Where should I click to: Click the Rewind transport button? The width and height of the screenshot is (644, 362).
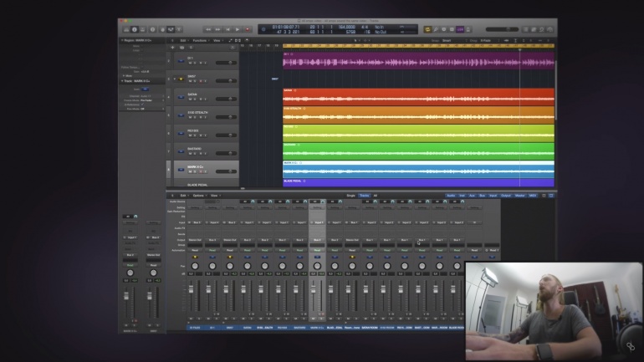point(207,29)
